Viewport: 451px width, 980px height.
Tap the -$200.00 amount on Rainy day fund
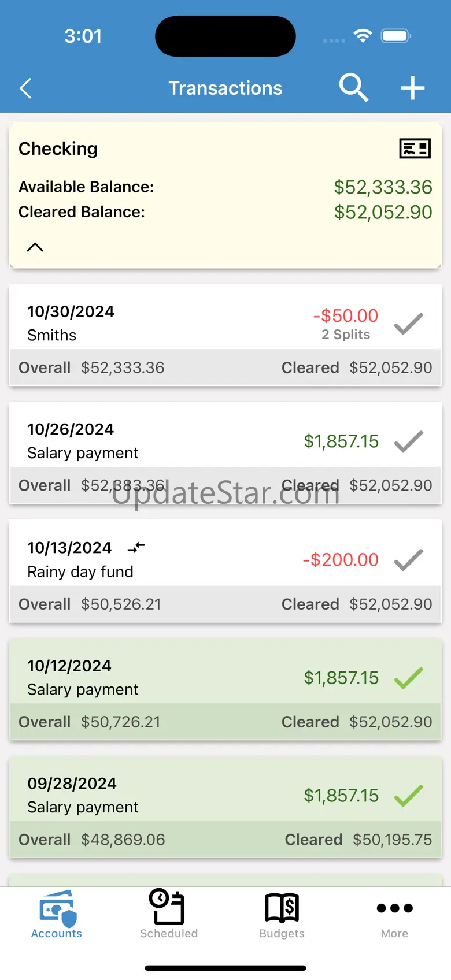click(x=341, y=559)
